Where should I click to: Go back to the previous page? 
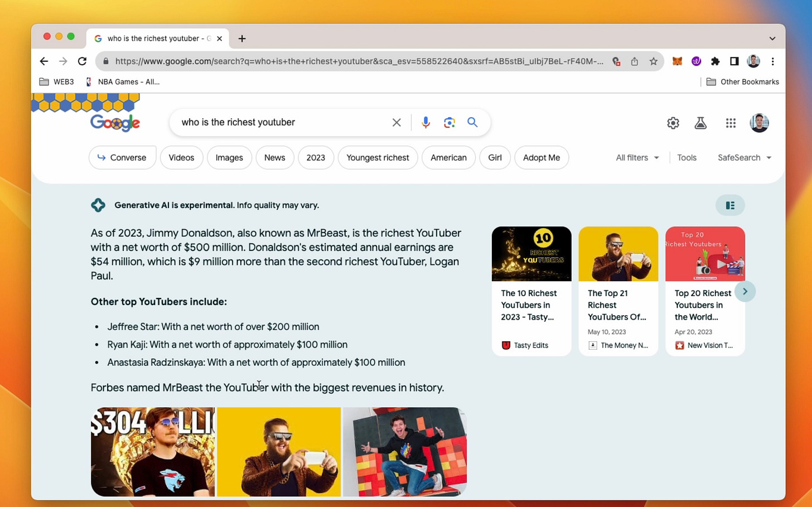pyautogui.click(x=44, y=61)
